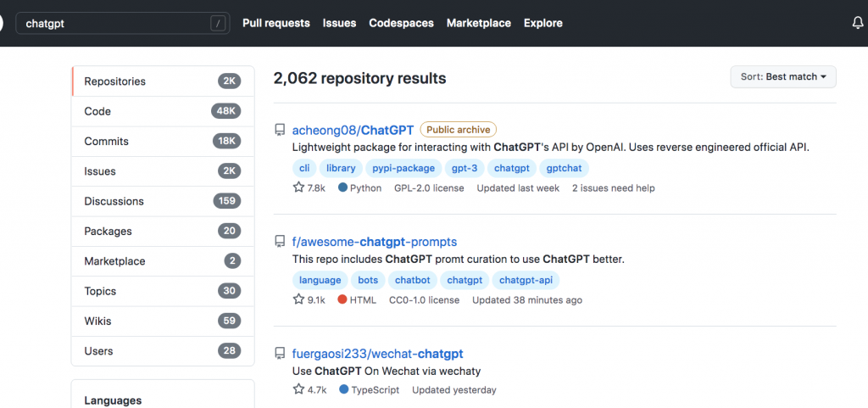Click the Updated yesterday text
This screenshot has width=868, height=408.
(454, 389)
